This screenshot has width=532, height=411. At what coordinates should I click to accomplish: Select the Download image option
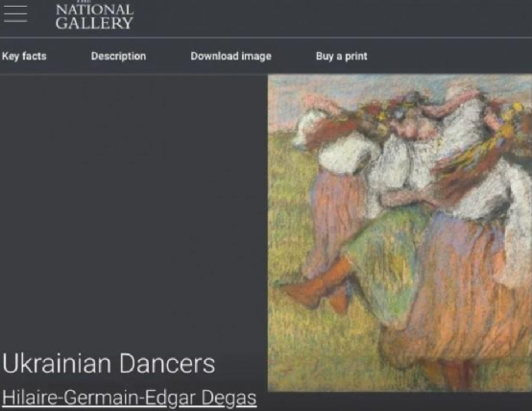click(231, 56)
